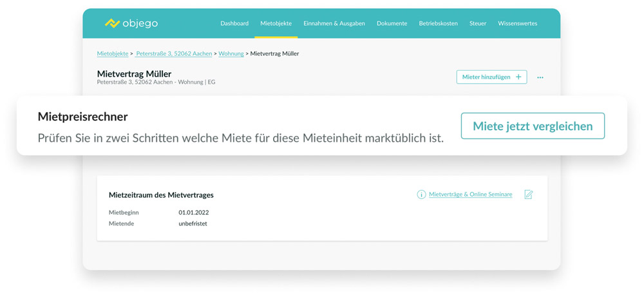
Task: Edit the Mietzeitraum with the pencil icon
Action: pyautogui.click(x=529, y=195)
